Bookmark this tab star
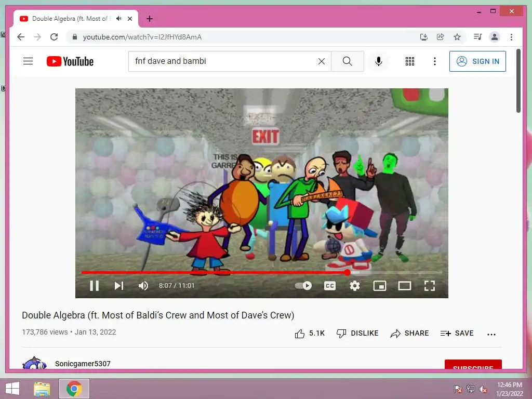The image size is (532, 399). coord(457,37)
